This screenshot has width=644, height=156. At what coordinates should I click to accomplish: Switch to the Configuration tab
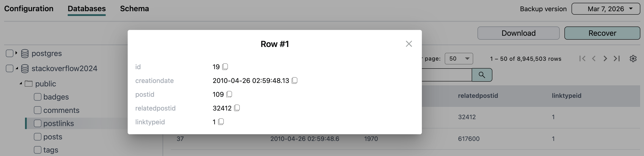29,9
